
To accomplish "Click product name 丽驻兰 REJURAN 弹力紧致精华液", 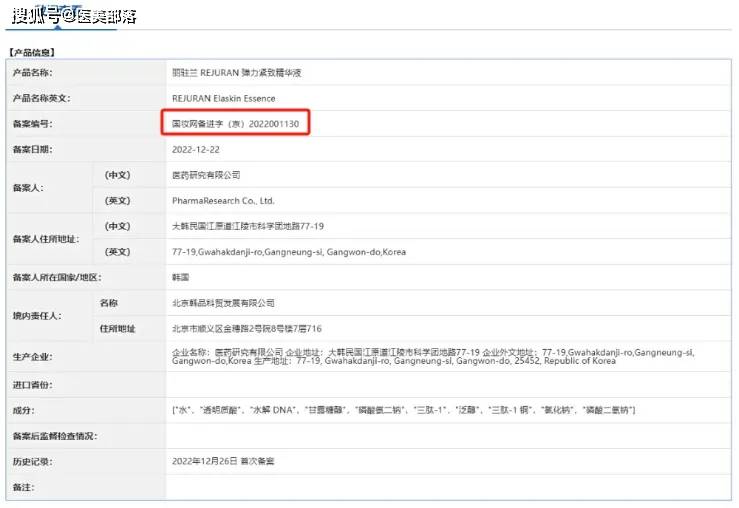I will tap(237, 73).
